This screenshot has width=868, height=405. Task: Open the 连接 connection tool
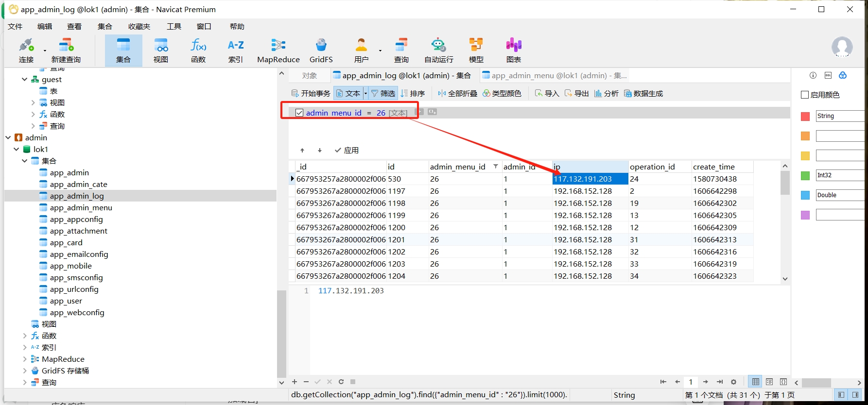tap(26, 51)
